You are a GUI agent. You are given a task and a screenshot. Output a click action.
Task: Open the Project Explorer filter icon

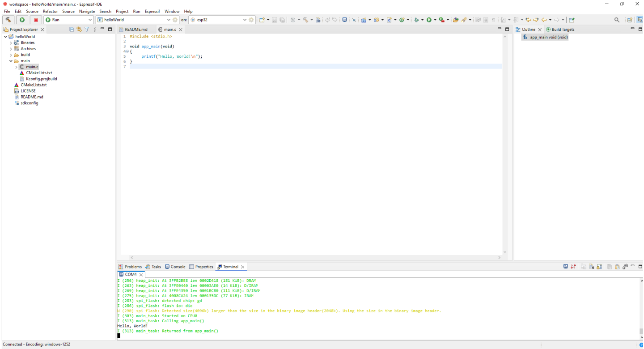pos(87,30)
